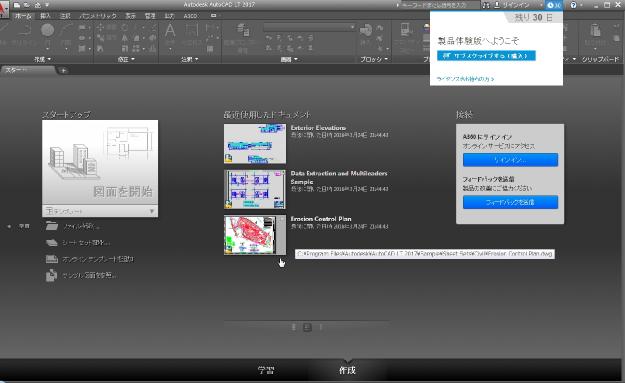This screenshot has height=383, width=625.
Task: Click the online templates icon
Action: click(x=52, y=259)
